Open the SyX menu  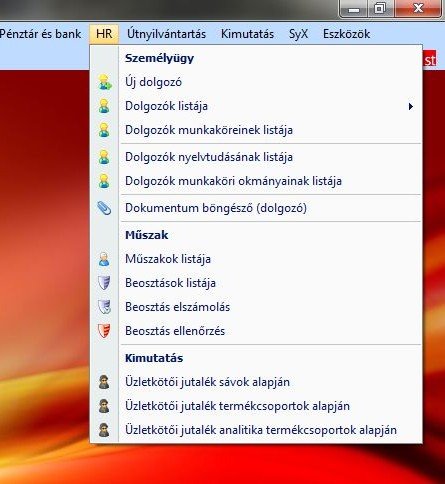(298, 34)
